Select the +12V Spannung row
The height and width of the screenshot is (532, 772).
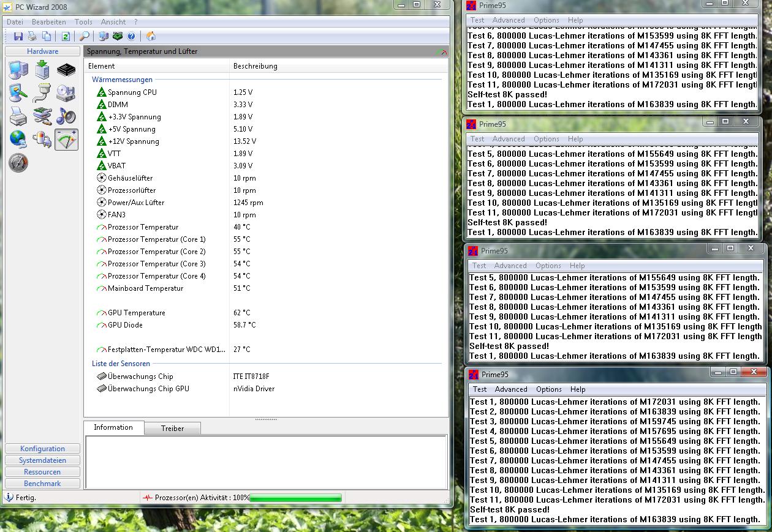[x=266, y=141]
